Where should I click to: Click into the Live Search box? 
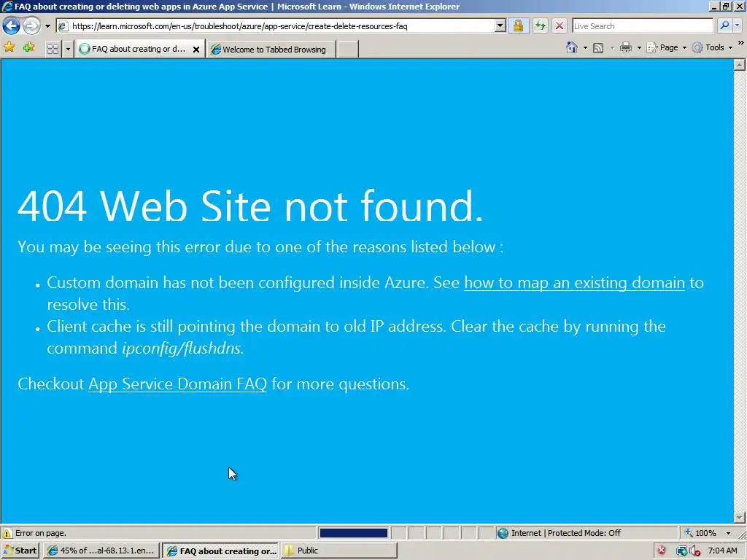[x=642, y=26]
